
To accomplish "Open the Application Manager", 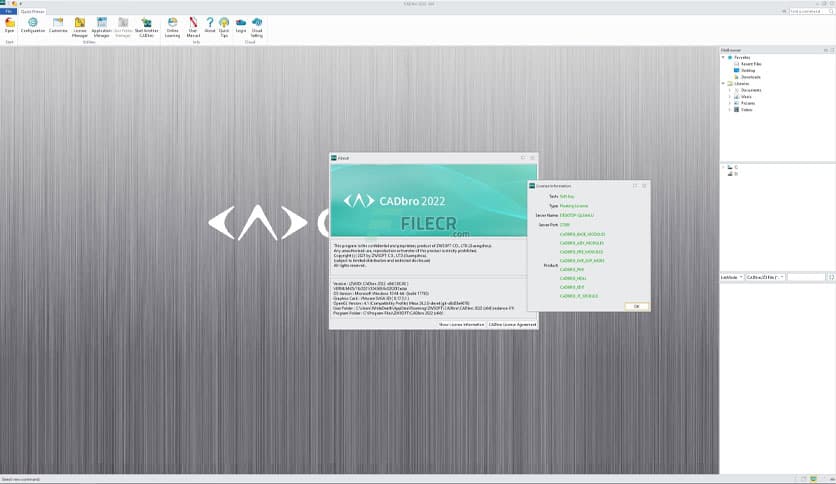I will point(101,27).
